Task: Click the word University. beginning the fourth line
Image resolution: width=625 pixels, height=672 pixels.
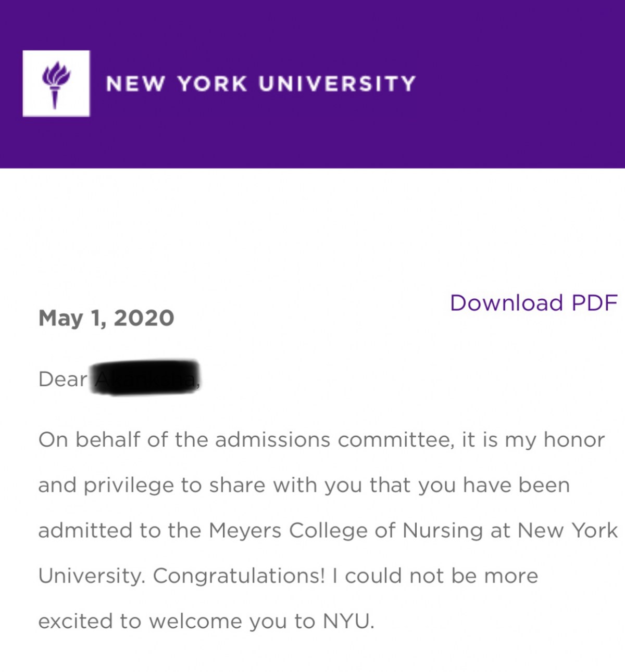Action: [92, 576]
